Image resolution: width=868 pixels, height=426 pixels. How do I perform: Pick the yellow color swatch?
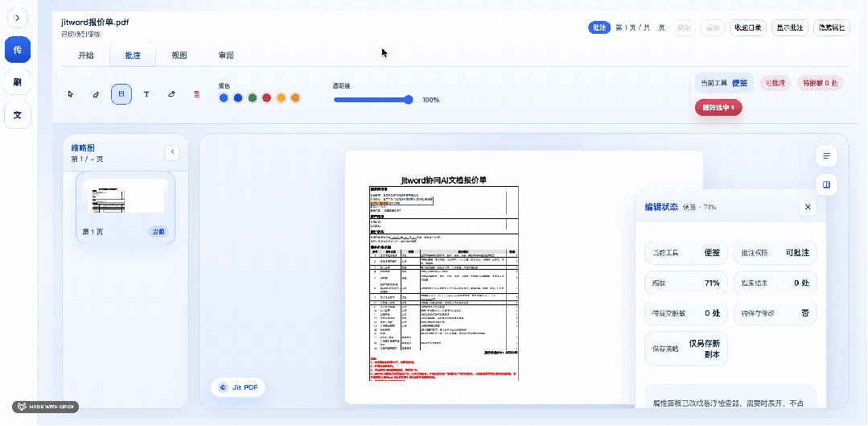pos(282,98)
